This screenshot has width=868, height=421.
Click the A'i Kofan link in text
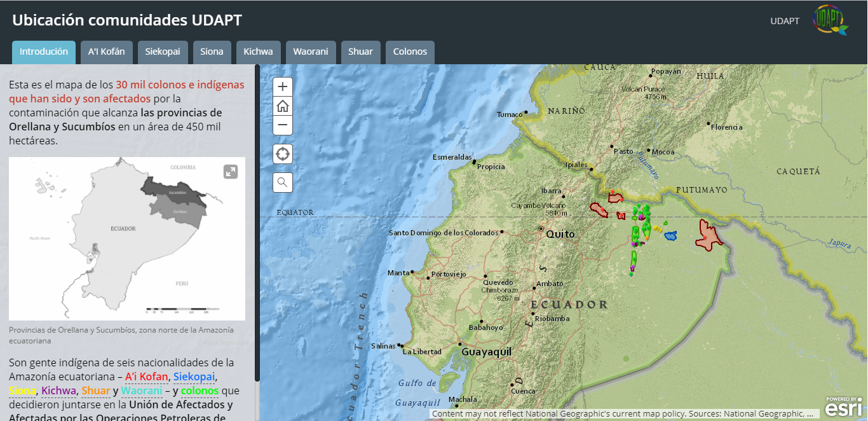click(x=147, y=376)
